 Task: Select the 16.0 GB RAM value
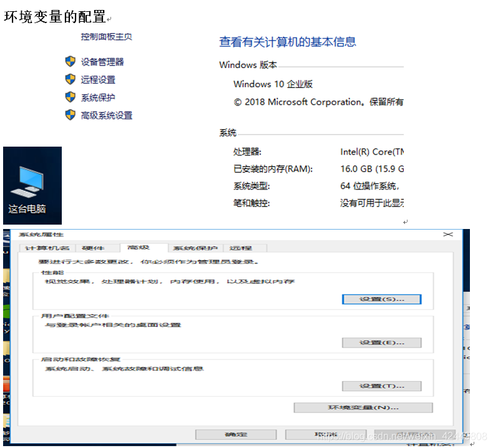372,169
